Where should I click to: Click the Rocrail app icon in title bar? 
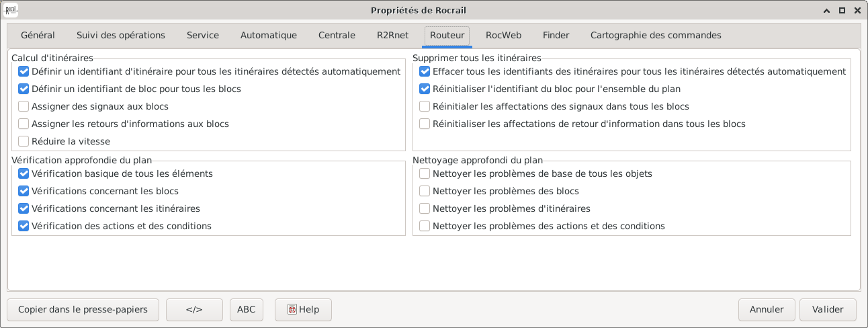(11, 10)
